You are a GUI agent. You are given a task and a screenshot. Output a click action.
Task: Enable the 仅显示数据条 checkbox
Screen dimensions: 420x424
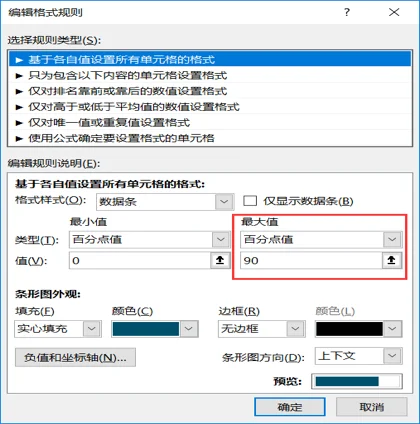[250, 201]
